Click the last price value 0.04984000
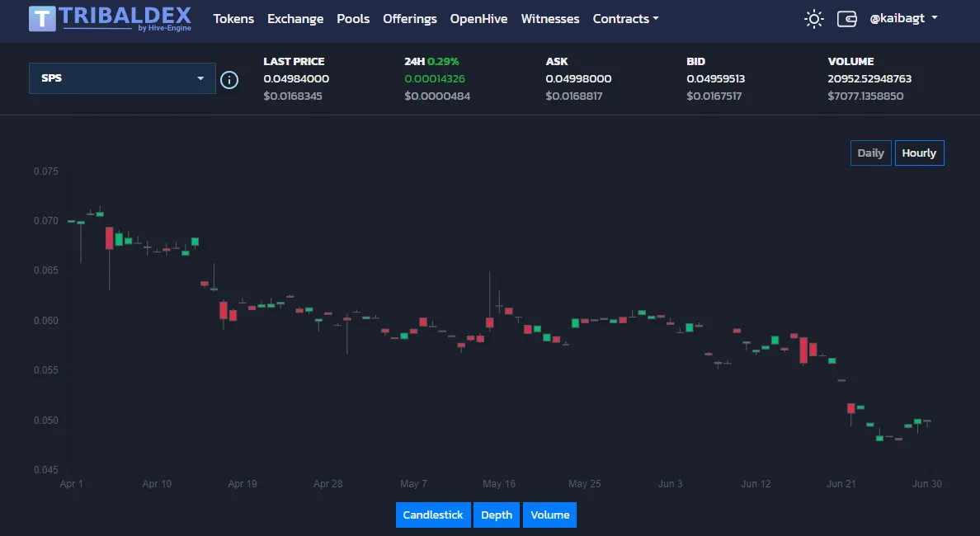980x536 pixels. pos(296,78)
